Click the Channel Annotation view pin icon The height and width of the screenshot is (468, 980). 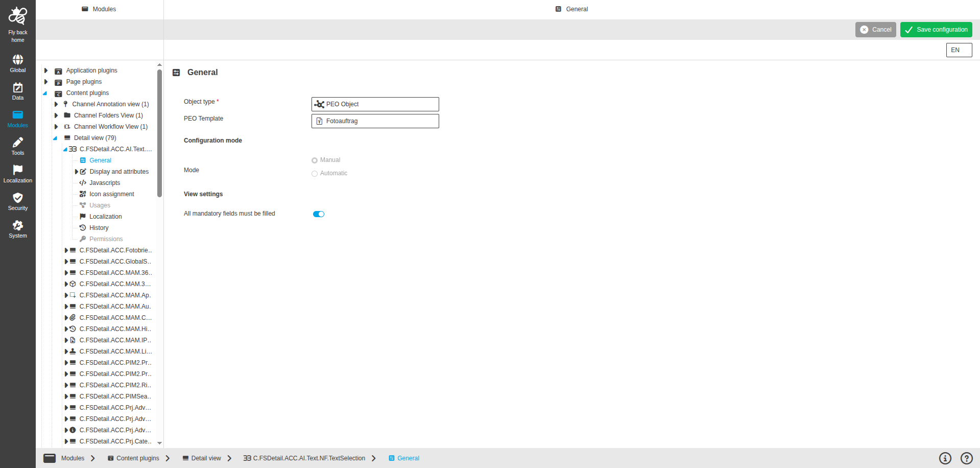coord(65,104)
